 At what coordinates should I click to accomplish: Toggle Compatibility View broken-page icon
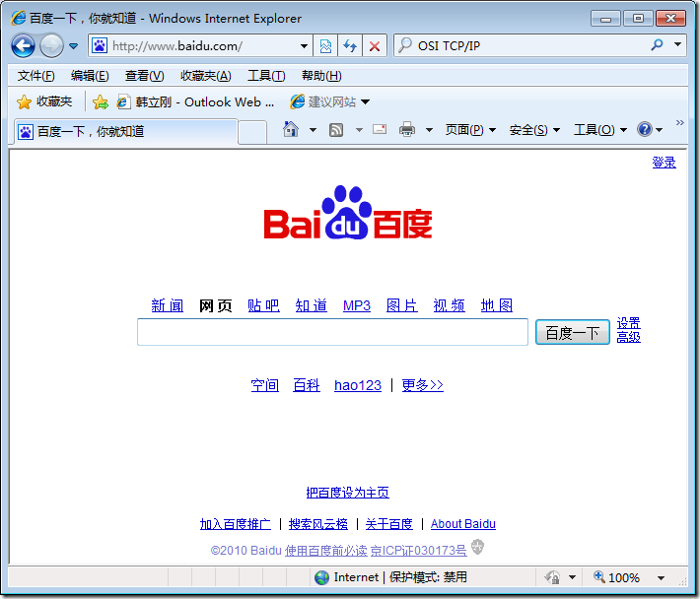tap(325, 45)
